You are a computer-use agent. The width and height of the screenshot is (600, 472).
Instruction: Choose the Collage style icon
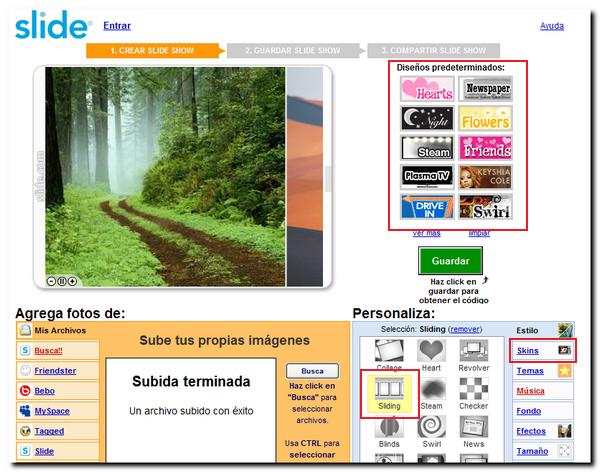click(389, 351)
